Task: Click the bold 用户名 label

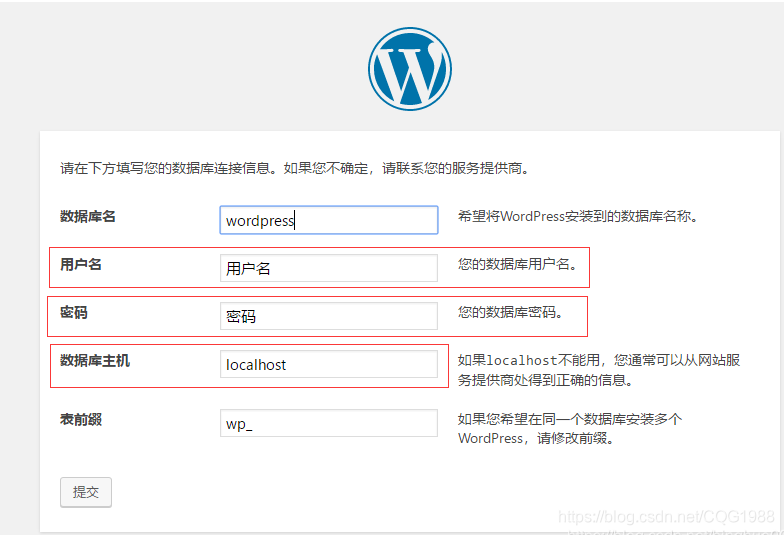Action: tap(81, 264)
